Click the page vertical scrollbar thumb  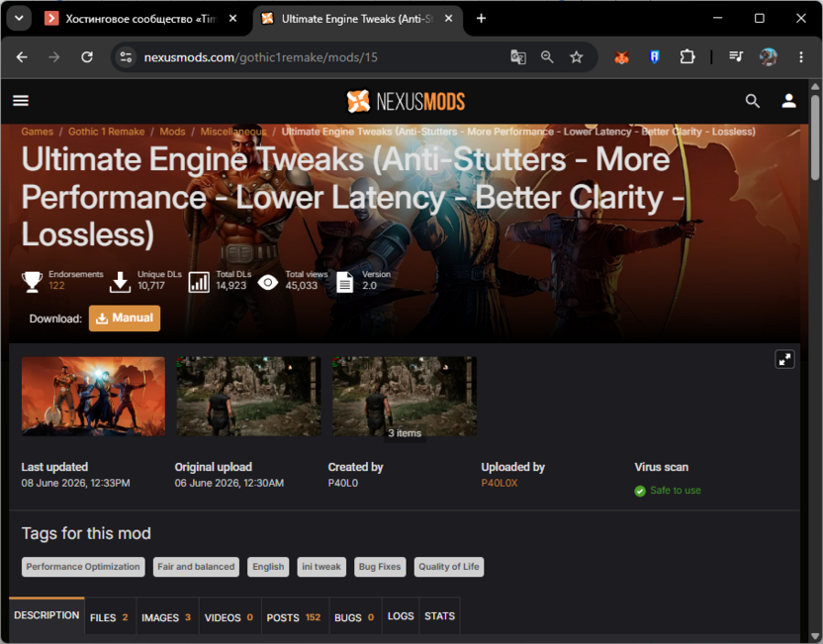815,137
